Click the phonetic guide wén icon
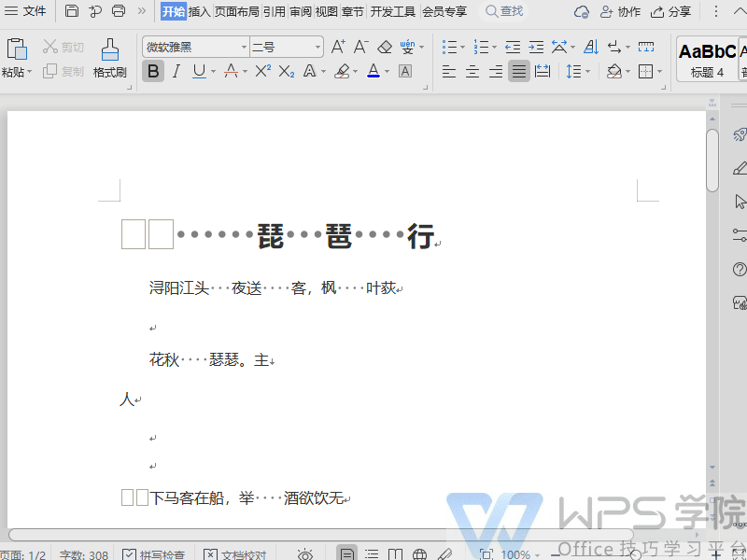Image resolution: width=747 pixels, height=560 pixels. pyautogui.click(x=407, y=47)
